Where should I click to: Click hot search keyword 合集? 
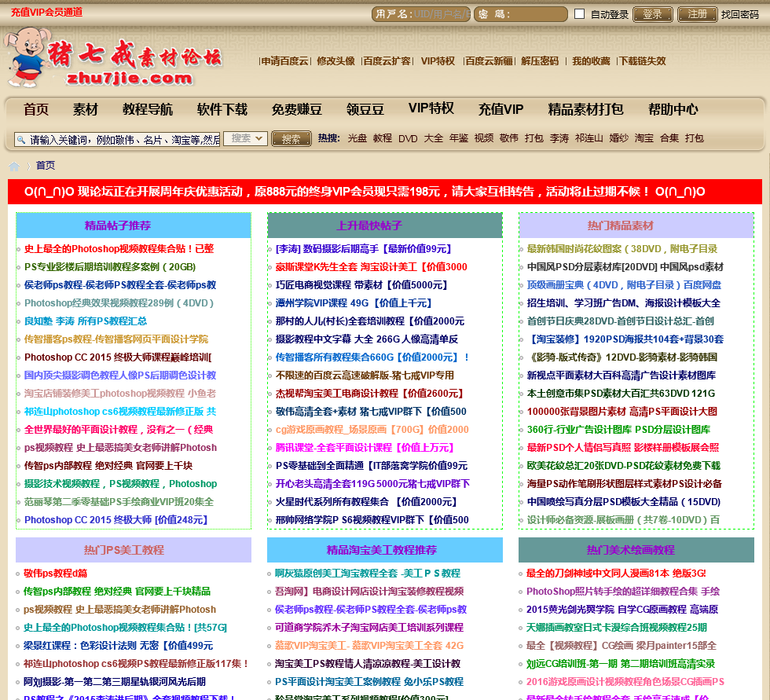pos(669,138)
